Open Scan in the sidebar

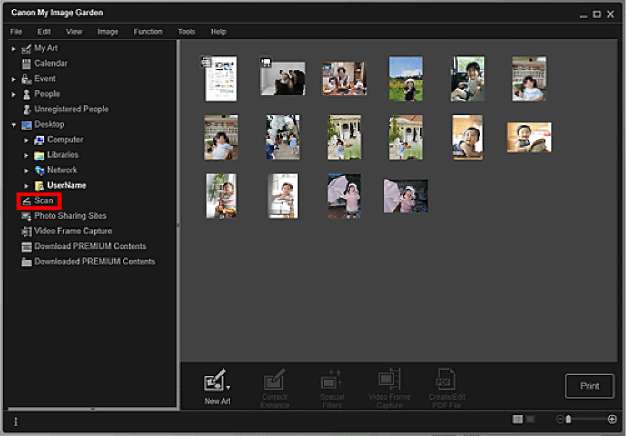click(43, 201)
